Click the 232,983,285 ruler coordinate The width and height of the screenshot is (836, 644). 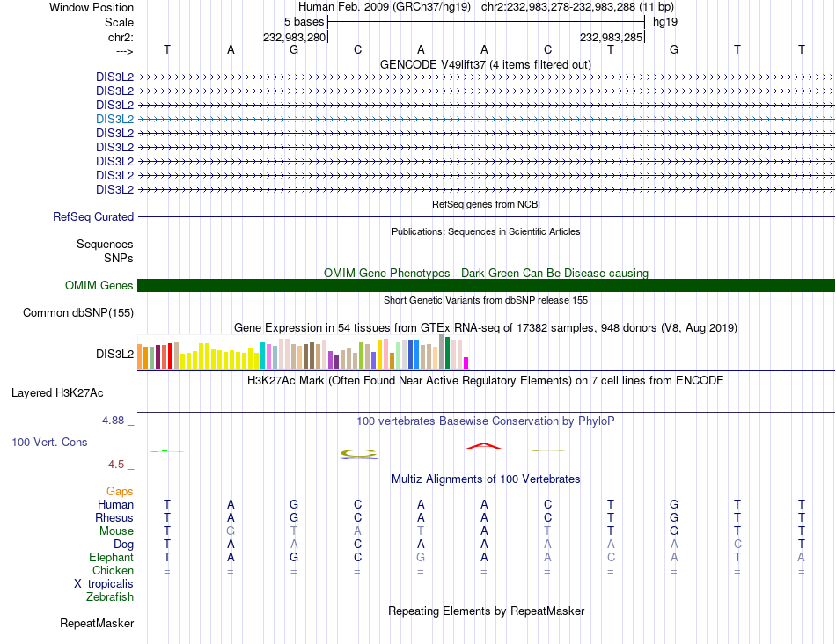(611, 37)
